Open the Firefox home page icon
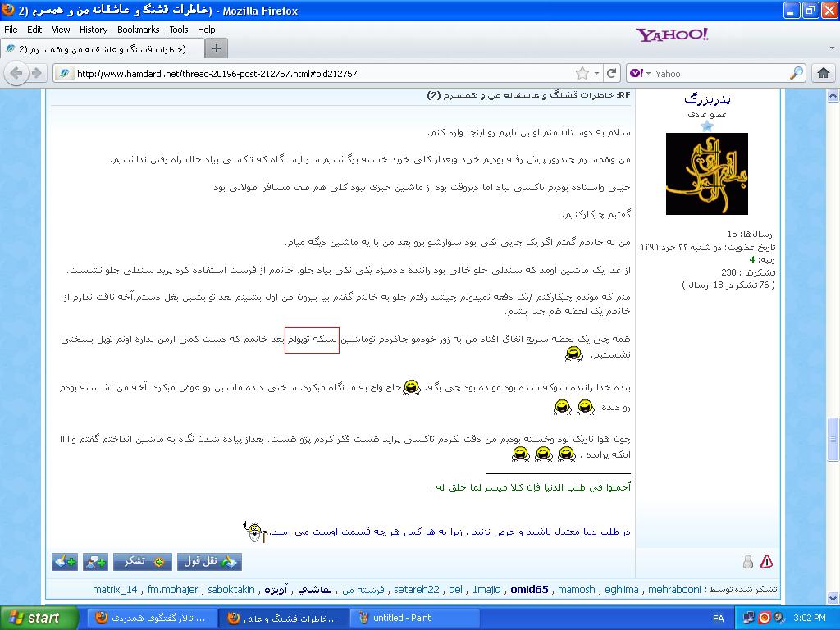 point(824,73)
